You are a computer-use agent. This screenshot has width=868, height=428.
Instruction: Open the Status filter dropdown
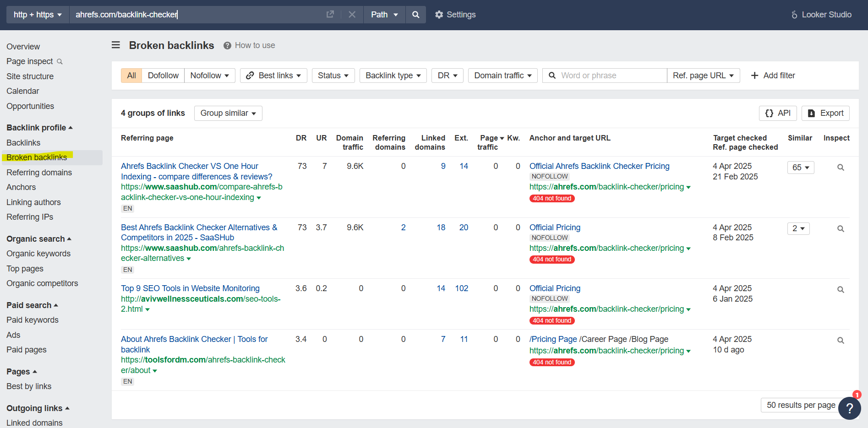tap(333, 76)
